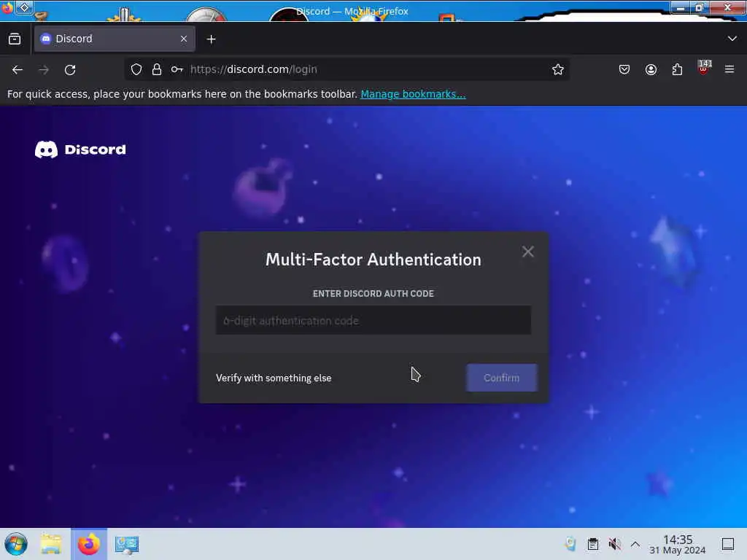
Task: Open the clock showing 14:35
Action: click(x=678, y=544)
